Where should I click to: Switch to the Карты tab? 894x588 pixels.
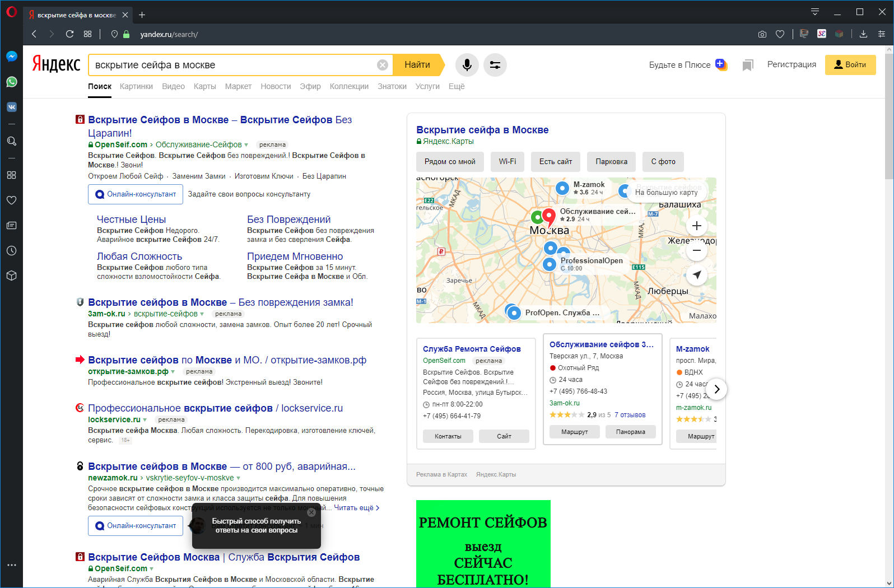[x=205, y=86]
